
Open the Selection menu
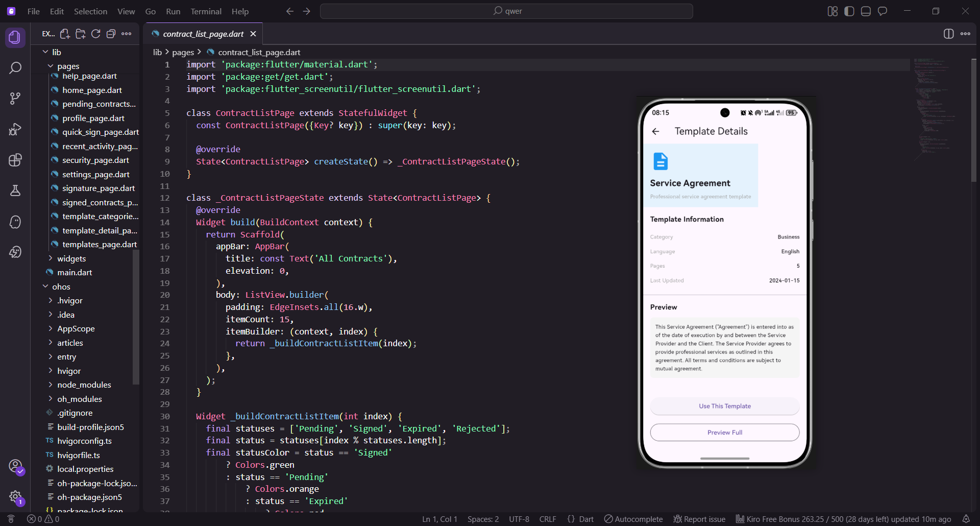(x=90, y=11)
